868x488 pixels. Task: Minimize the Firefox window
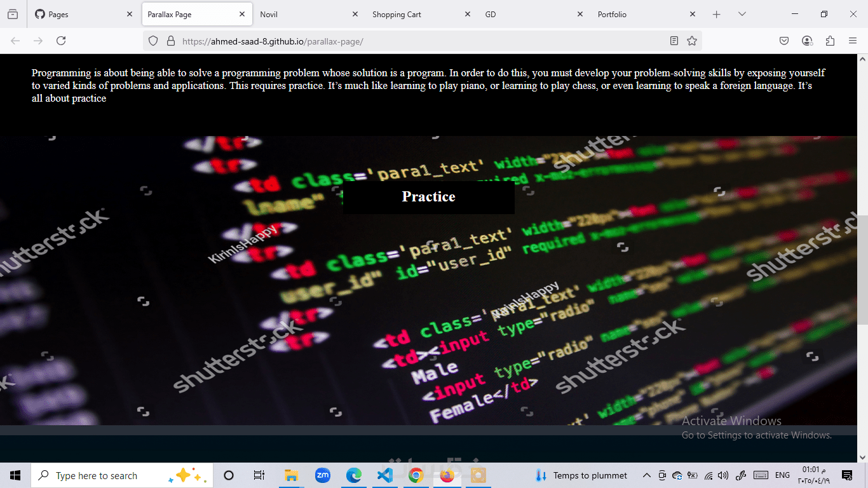pos(795,14)
